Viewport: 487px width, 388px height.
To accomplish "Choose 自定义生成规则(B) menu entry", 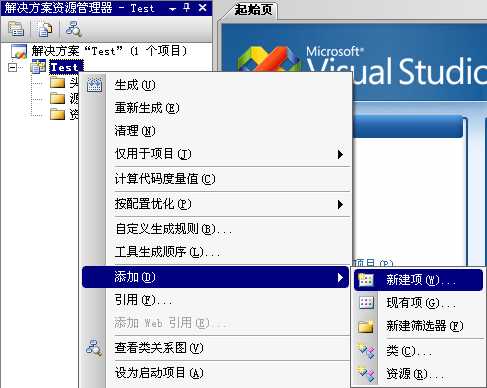I will (215, 229).
